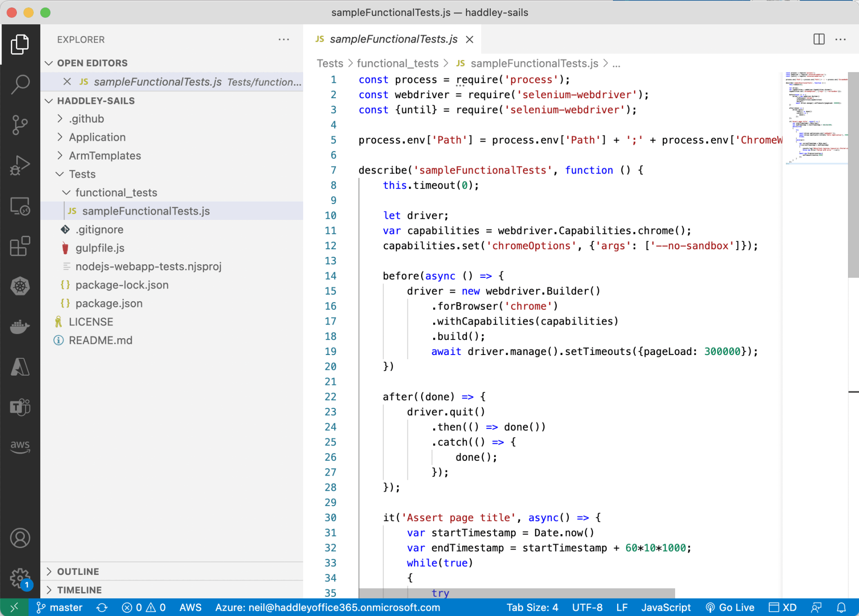Open the notifications bell in status bar
This screenshot has width=859, height=616.
[841, 608]
